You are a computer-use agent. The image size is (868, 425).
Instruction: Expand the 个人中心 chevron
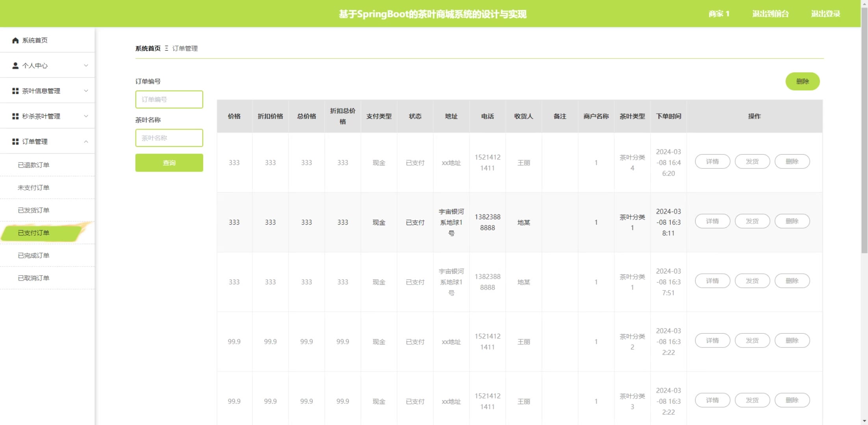click(x=86, y=66)
